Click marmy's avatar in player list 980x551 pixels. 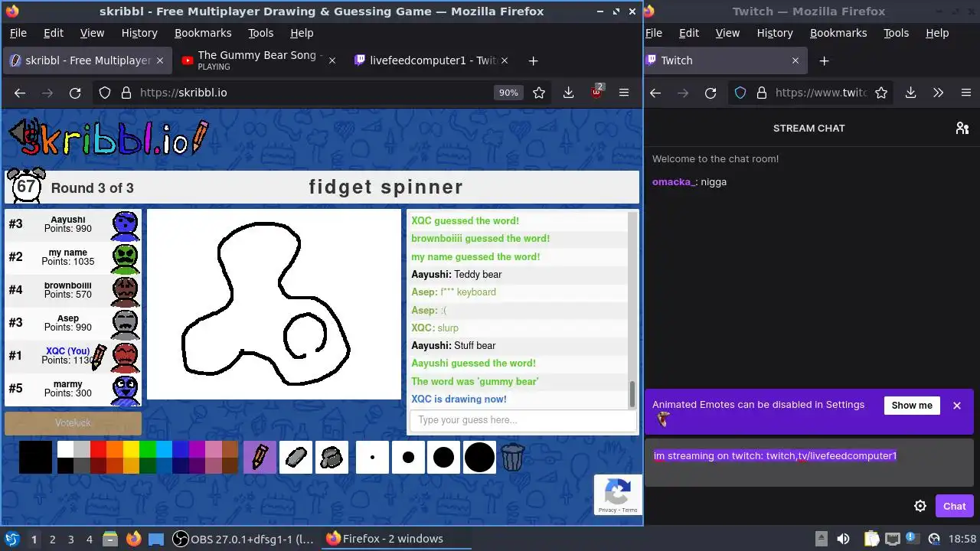tap(126, 390)
